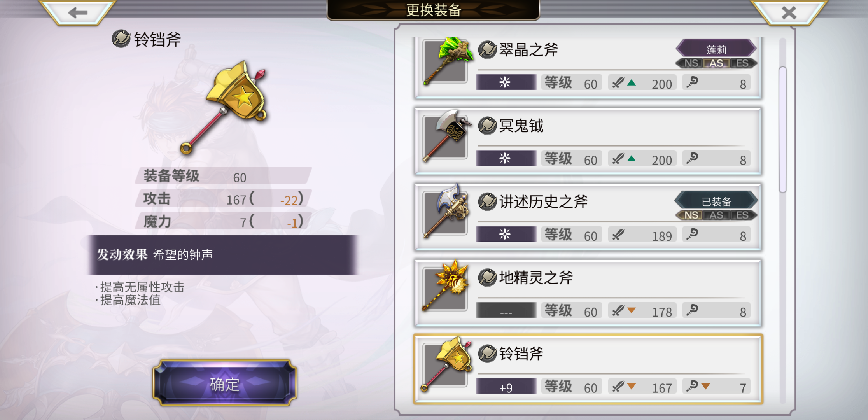Click the 已装备 equipped badge
This screenshot has width=868, height=420.
(x=716, y=201)
